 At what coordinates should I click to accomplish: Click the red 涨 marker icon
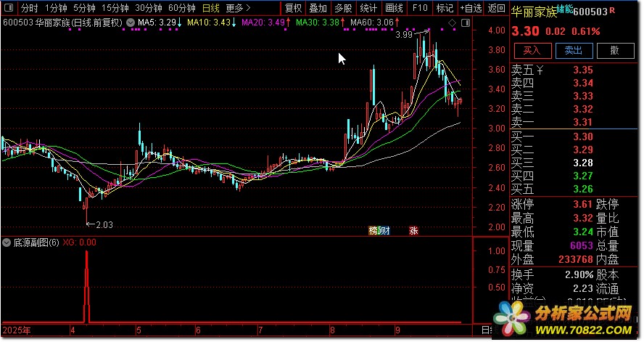point(413,231)
